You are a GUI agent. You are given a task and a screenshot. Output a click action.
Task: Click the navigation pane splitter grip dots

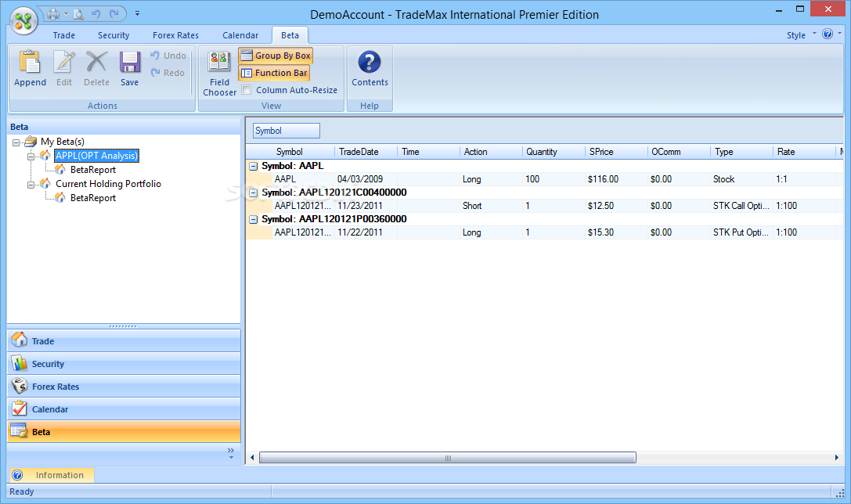pos(123,326)
